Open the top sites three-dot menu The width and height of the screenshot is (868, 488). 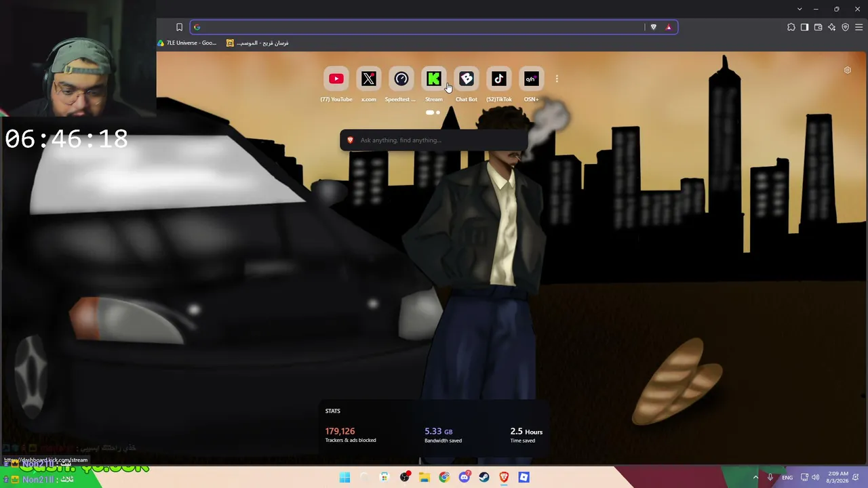coord(557,79)
